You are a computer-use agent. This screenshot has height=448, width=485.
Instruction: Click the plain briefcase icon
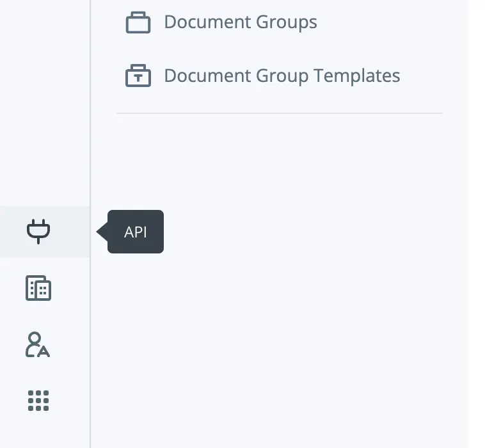(x=138, y=22)
